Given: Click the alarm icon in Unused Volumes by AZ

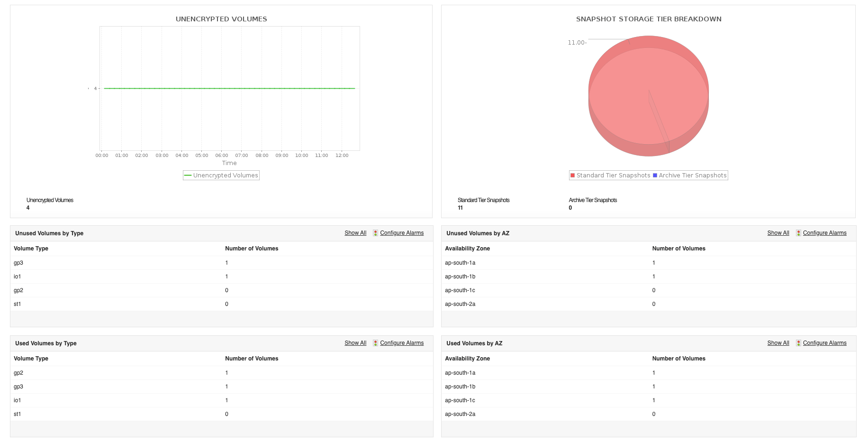Looking at the screenshot, I should pos(798,233).
